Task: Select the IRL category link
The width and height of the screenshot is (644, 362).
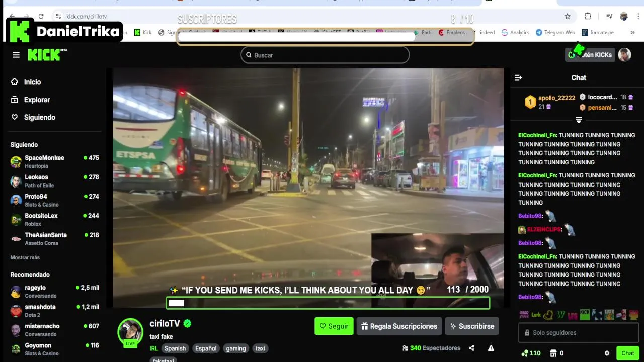Action: point(154,348)
